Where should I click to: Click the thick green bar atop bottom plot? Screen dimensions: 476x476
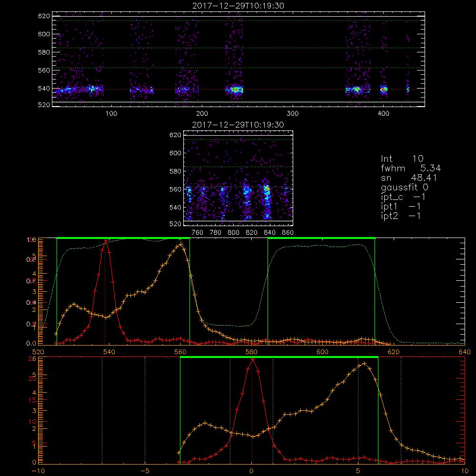pyautogui.click(x=279, y=357)
